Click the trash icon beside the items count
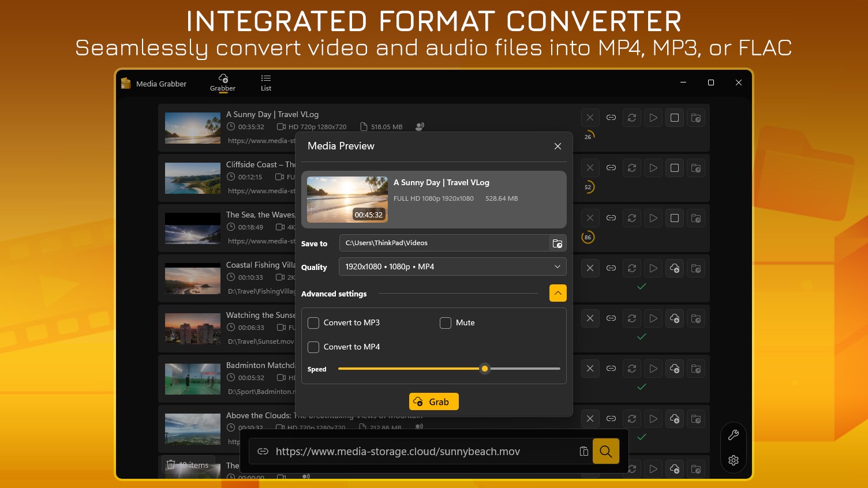868x488 pixels. click(171, 464)
